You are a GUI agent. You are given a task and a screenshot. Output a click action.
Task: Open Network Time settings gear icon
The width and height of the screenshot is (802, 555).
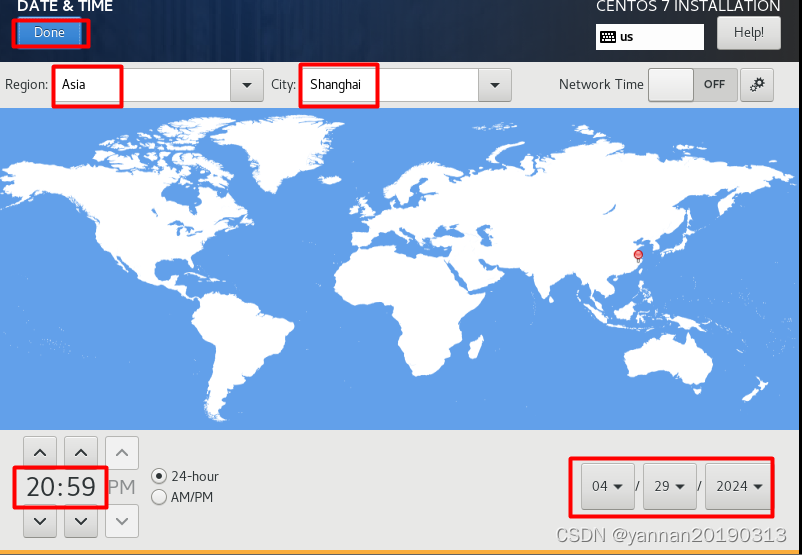pyautogui.click(x=757, y=84)
